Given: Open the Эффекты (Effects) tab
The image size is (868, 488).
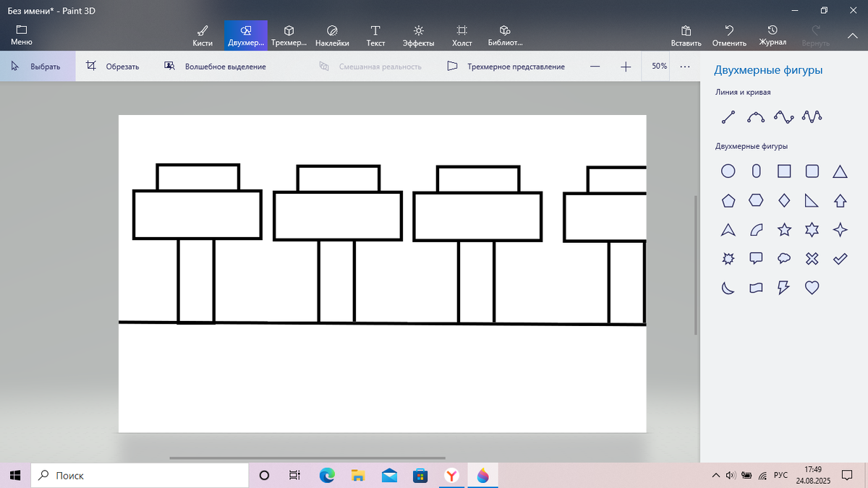Looking at the screenshot, I should coord(418,35).
